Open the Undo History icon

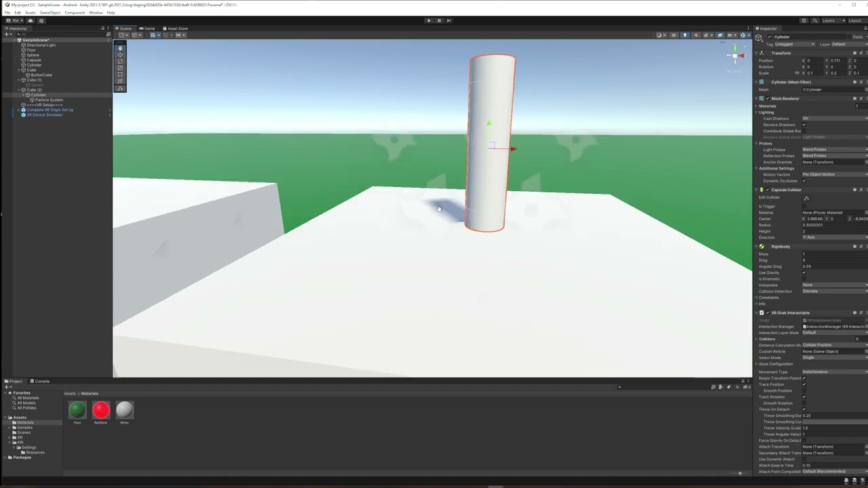[804, 20]
